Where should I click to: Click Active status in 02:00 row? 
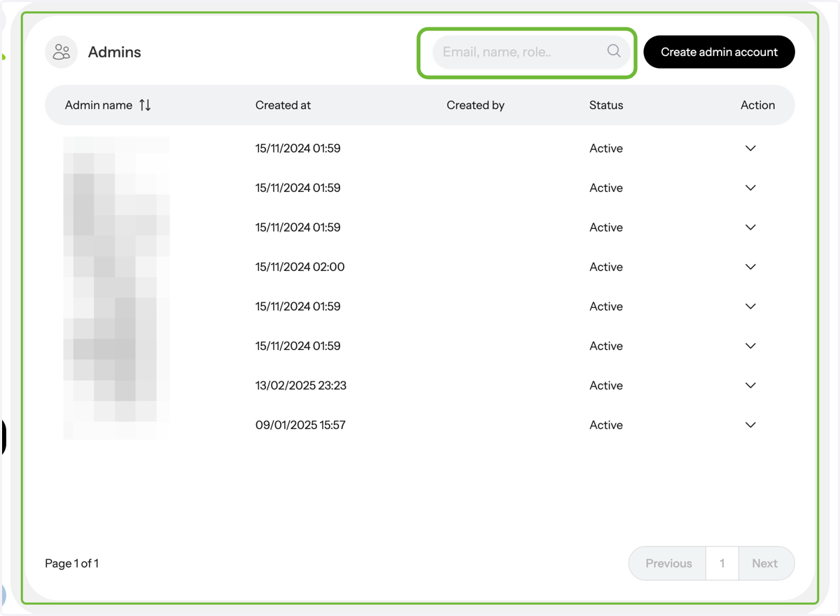[x=606, y=267]
